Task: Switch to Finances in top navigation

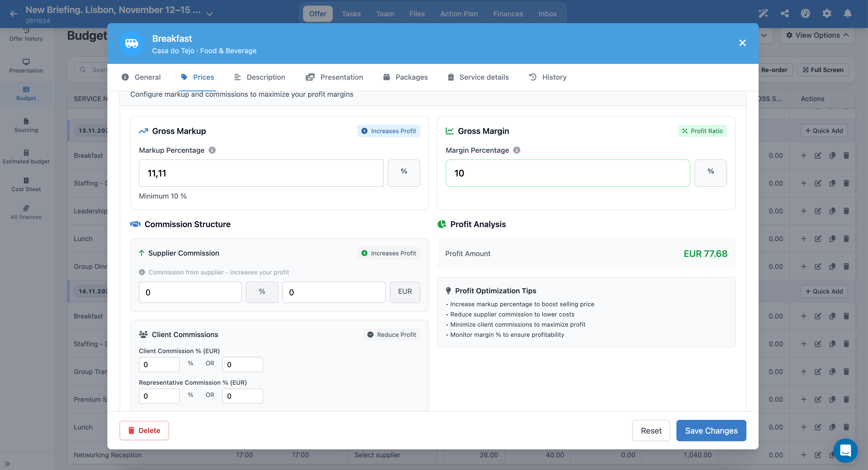Action: [x=508, y=14]
